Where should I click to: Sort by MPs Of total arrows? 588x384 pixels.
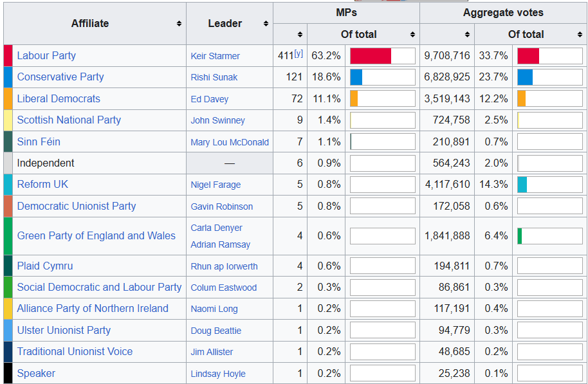412,35
